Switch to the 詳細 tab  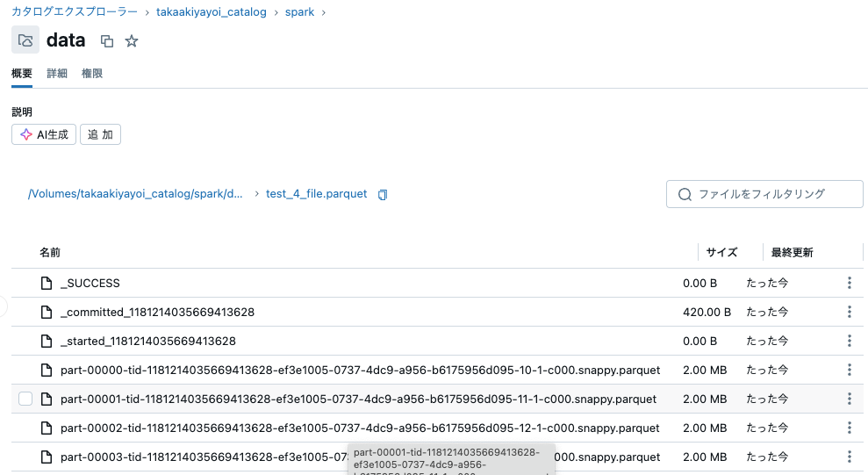(x=57, y=74)
